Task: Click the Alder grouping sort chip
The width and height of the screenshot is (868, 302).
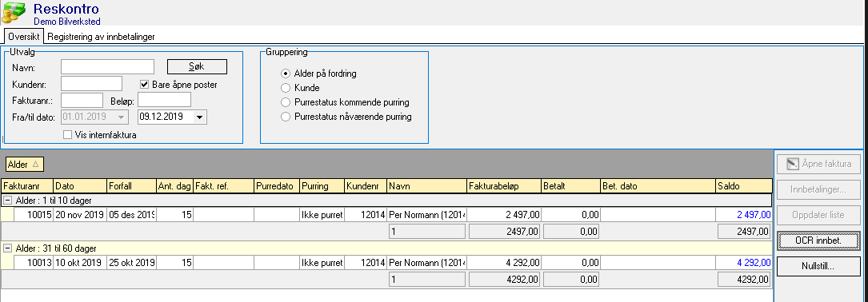Action: coord(24,165)
